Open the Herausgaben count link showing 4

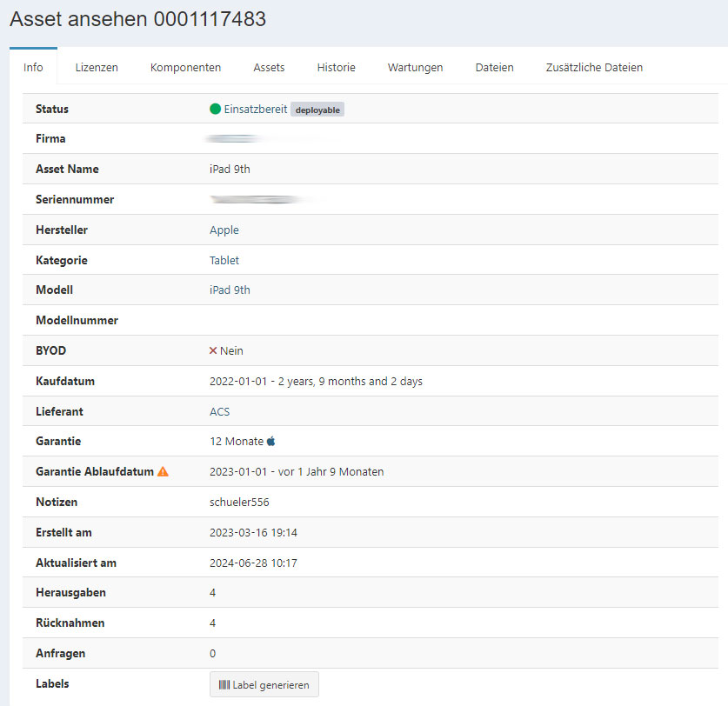(212, 592)
